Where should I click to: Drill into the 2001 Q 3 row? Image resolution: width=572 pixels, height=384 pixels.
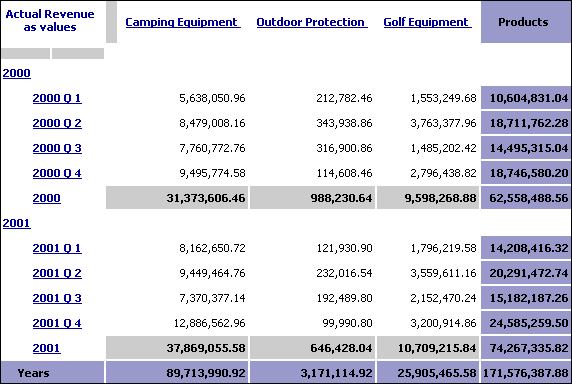57,298
